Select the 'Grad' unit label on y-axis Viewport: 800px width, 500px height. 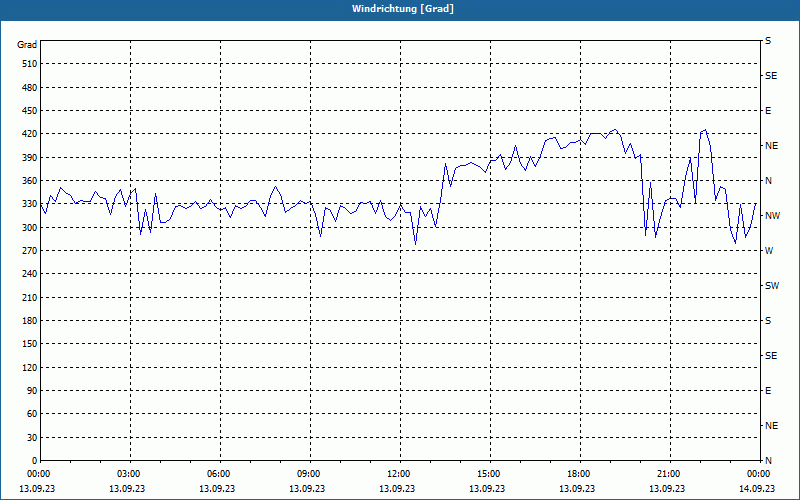(27, 45)
